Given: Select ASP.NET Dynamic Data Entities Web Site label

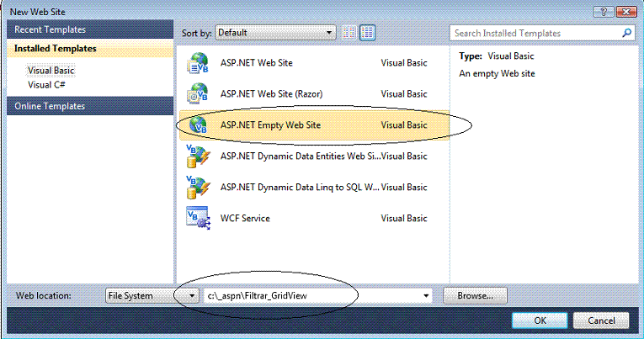Looking at the screenshot, I should pyautogui.click(x=301, y=156).
